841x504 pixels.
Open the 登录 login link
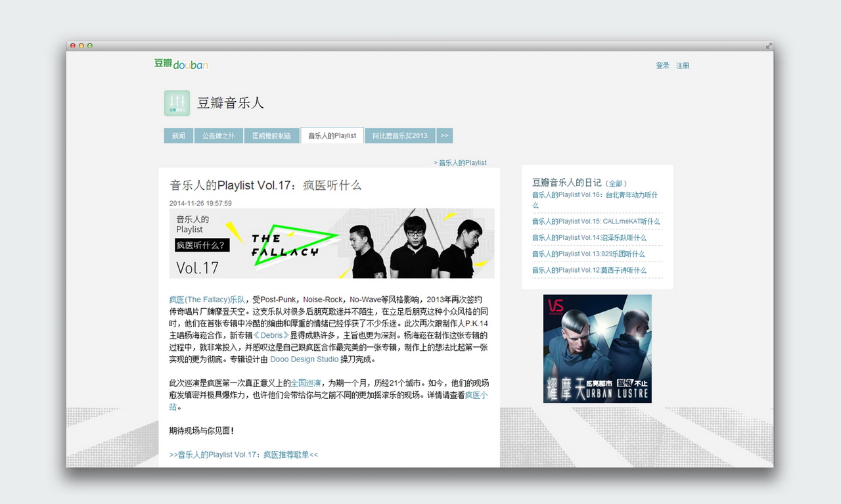click(662, 66)
